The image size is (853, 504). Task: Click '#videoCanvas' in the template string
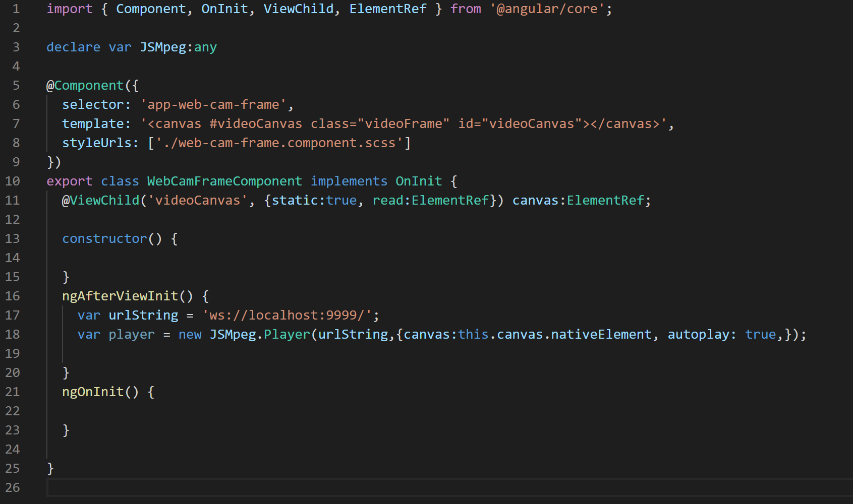click(256, 124)
